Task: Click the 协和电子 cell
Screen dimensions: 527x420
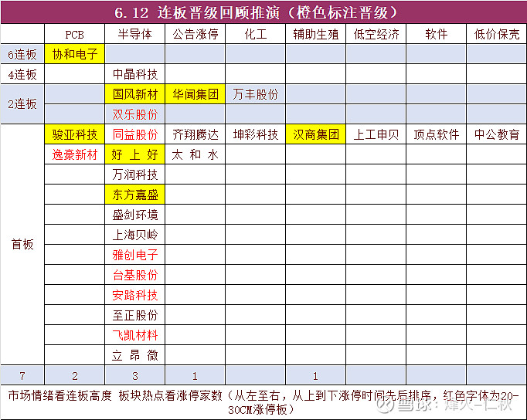Action: tap(75, 54)
